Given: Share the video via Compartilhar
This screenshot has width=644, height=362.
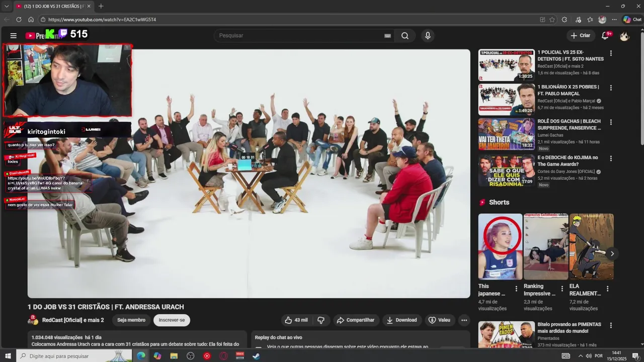Looking at the screenshot, I should [x=355, y=320].
